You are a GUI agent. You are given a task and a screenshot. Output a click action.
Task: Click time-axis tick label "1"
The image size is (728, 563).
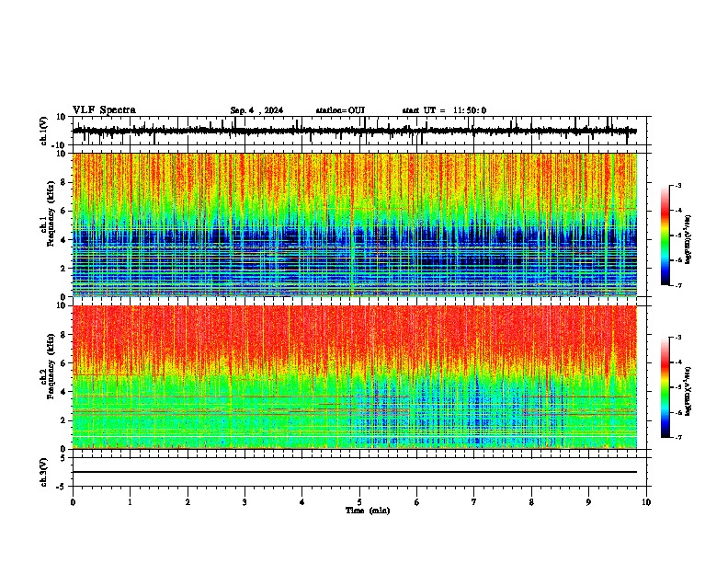coord(130,502)
